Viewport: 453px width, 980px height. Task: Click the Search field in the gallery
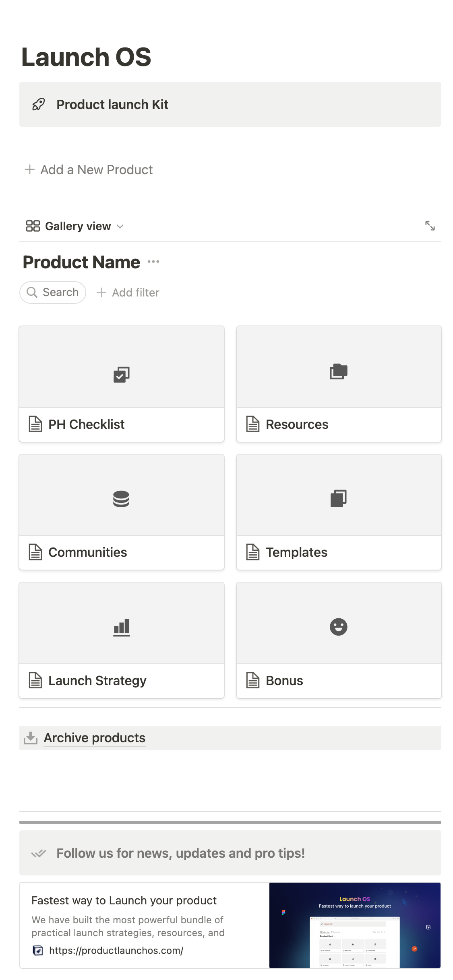tap(53, 292)
